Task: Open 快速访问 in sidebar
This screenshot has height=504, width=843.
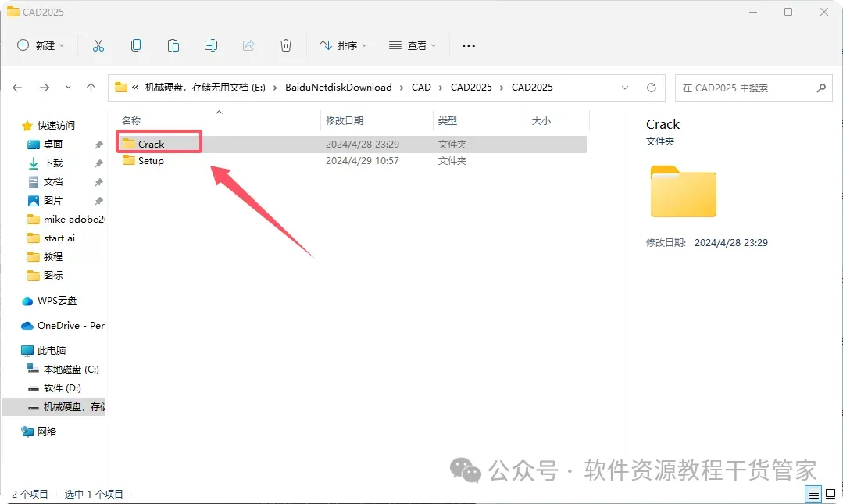Action: point(55,125)
